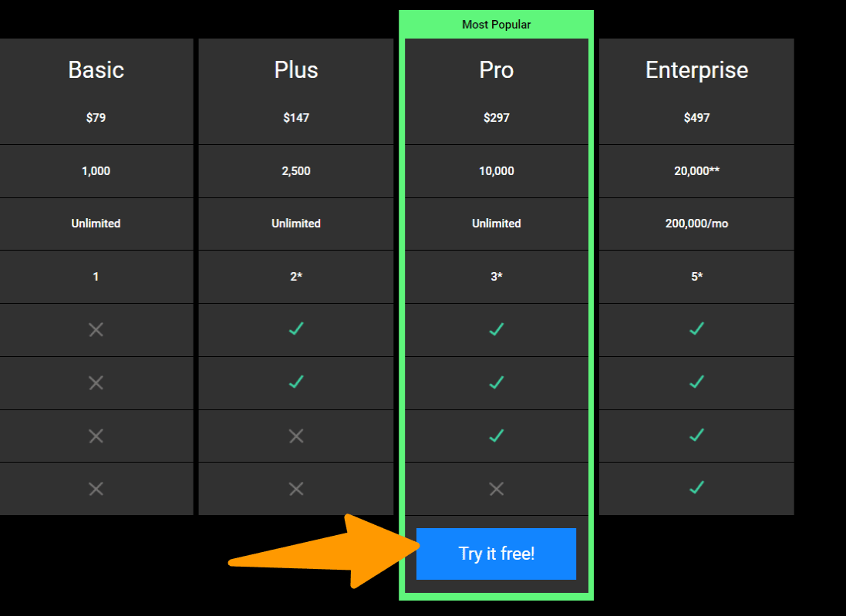Click the last checkmark in Enterprise column

coord(696,487)
